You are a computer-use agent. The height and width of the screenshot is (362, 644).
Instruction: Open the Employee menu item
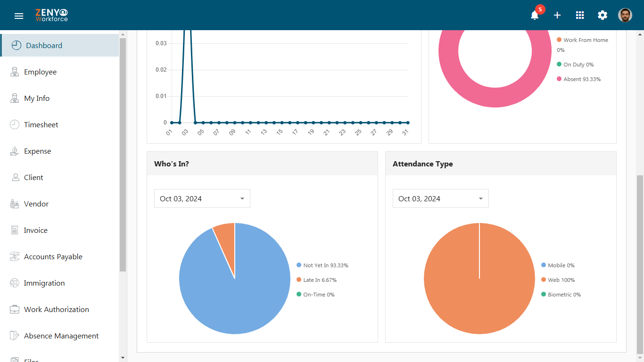(x=59, y=72)
